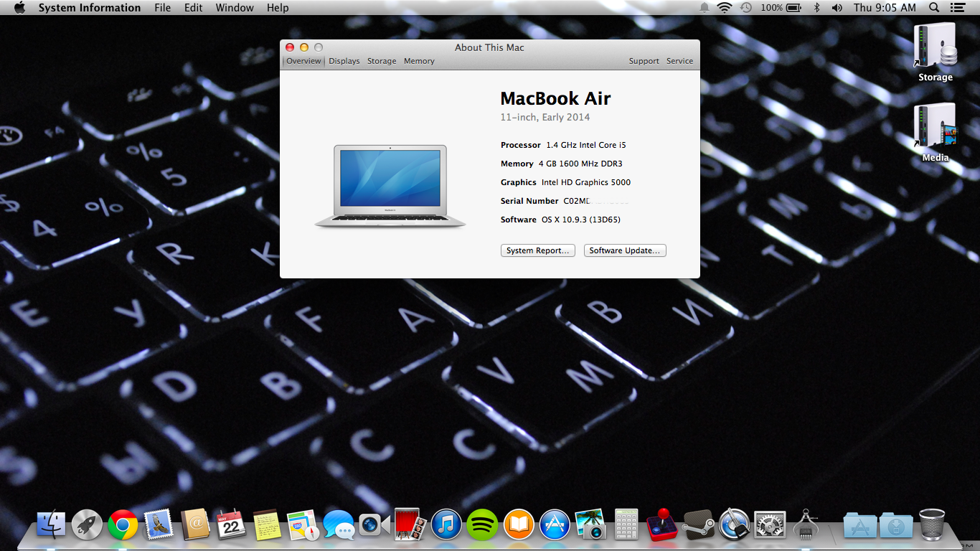Click the Serial Number label
The height and width of the screenshot is (551, 980).
point(529,201)
